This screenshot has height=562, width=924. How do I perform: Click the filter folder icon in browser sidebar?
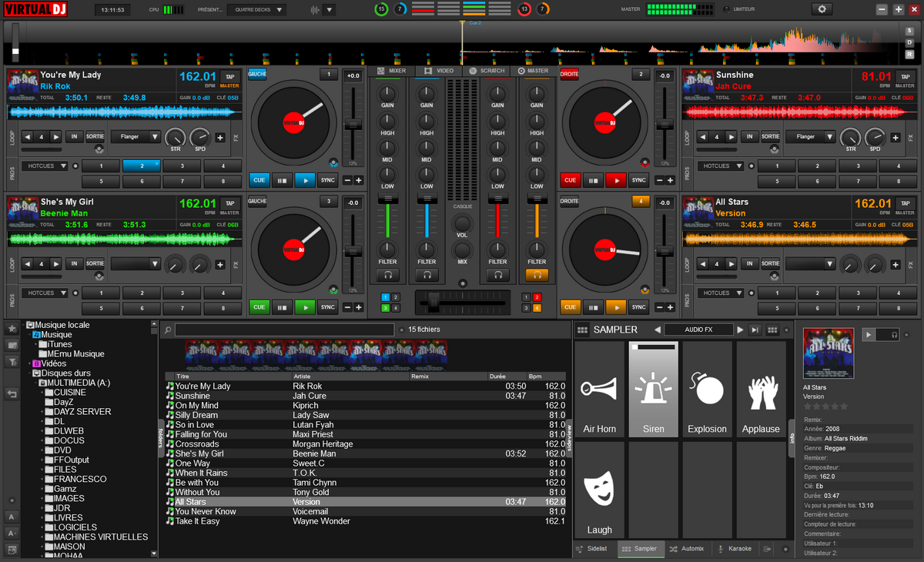pos(12,361)
